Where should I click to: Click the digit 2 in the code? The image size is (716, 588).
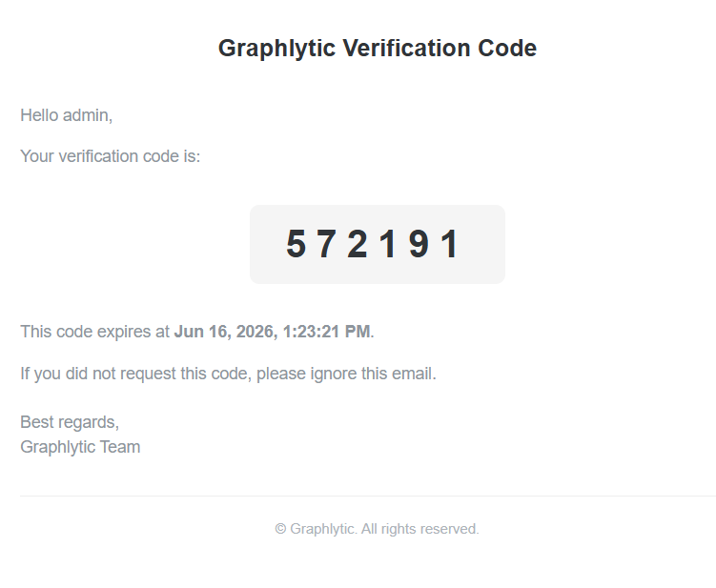point(358,244)
